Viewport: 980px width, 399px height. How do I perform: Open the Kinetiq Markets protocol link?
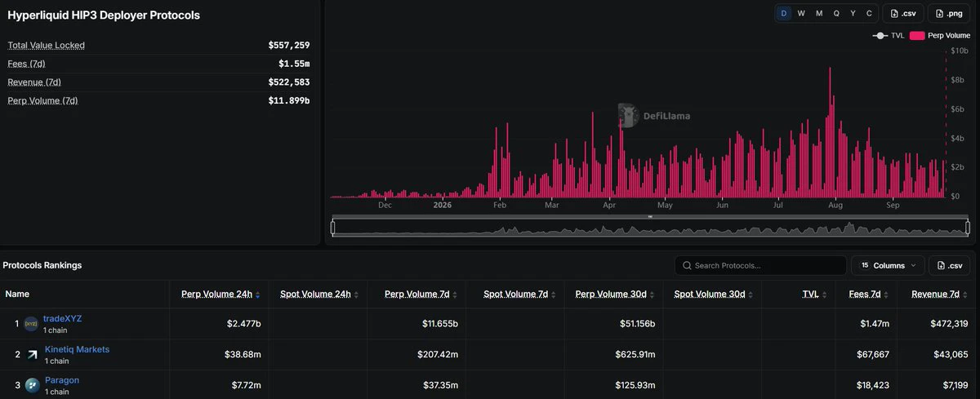pyautogui.click(x=77, y=349)
